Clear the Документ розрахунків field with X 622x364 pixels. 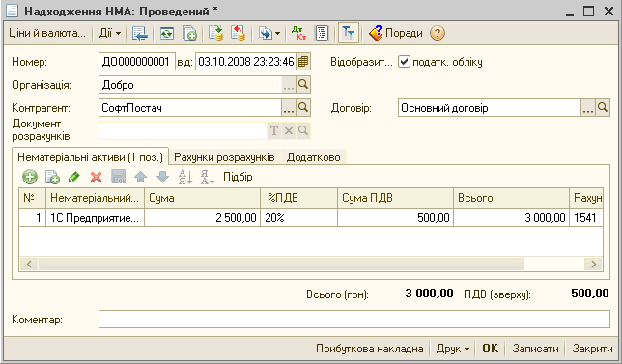tap(289, 130)
